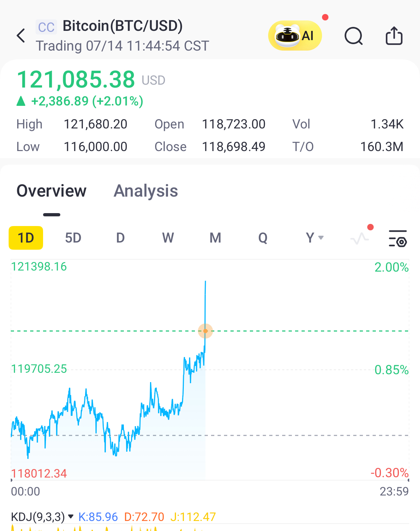Image resolution: width=420 pixels, height=531 pixels.
Task: Tap the Q quarterly interval button
Action: [263, 238]
